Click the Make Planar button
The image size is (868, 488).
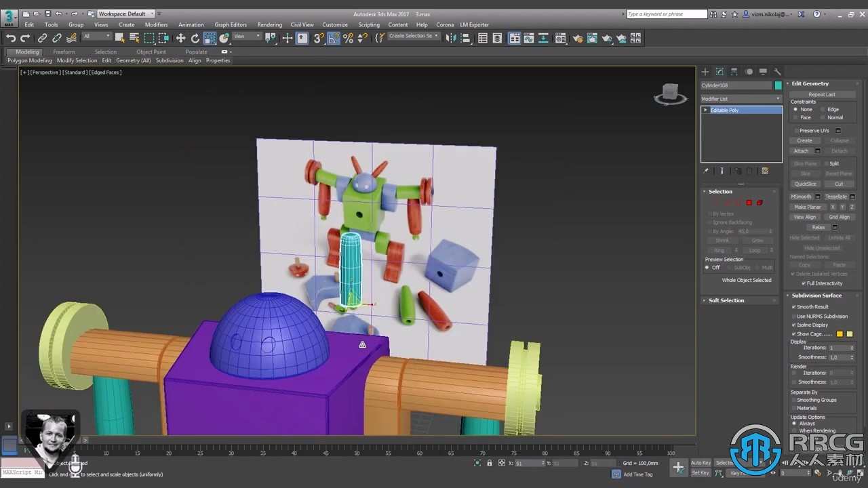tap(808, 207)
